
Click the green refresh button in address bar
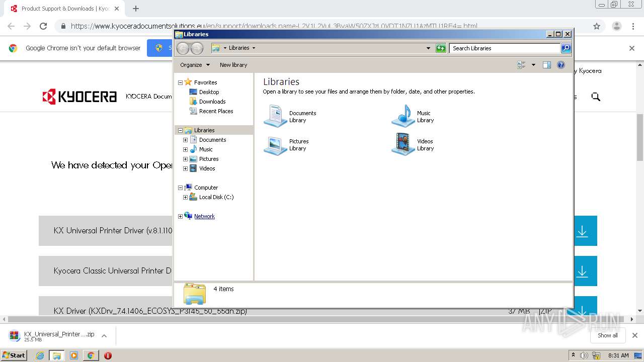click(441, 48)
